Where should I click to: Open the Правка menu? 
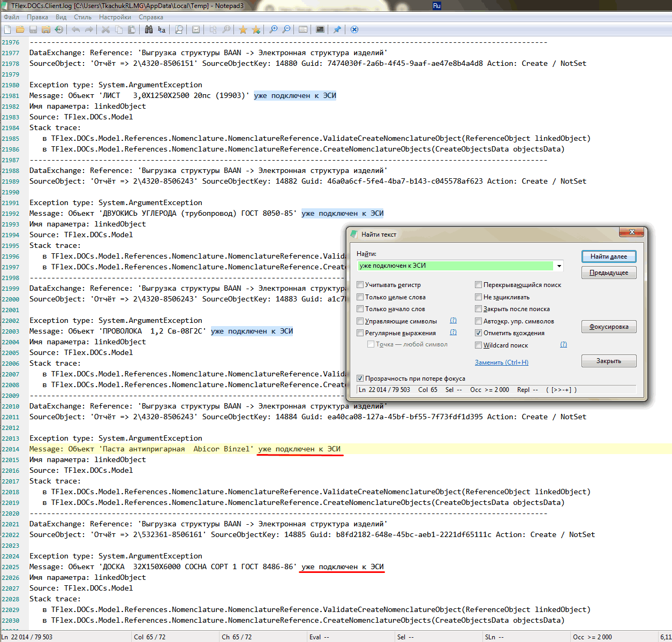(37, 17)
